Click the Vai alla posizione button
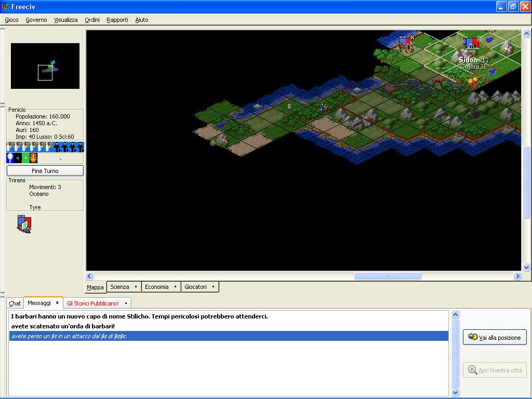The width and height of the screenshot is (532, 399). point(495,337)
